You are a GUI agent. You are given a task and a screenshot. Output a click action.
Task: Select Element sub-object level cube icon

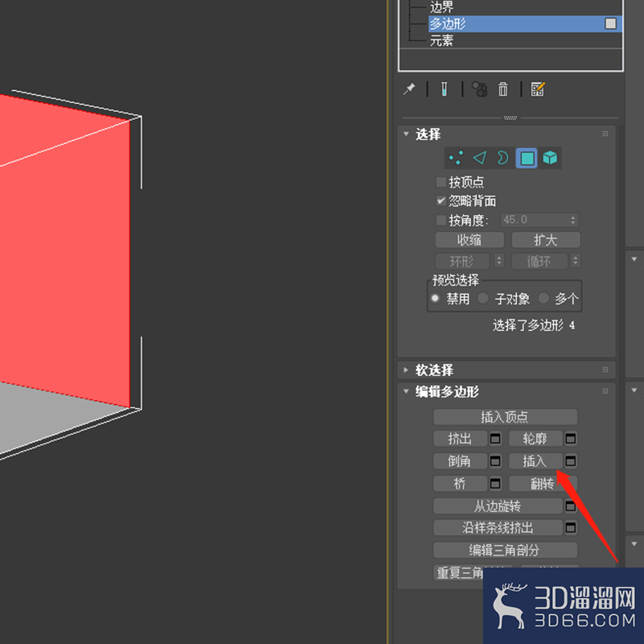coord(550,158)
